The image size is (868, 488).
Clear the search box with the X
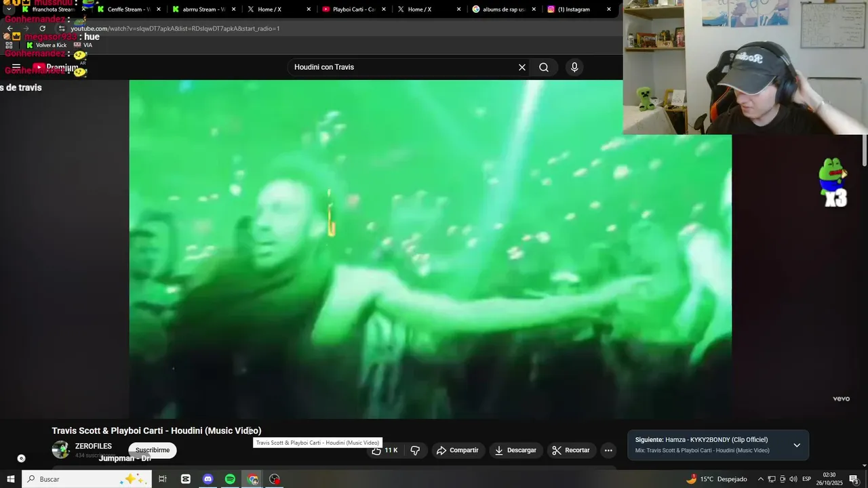coord(522,67)
